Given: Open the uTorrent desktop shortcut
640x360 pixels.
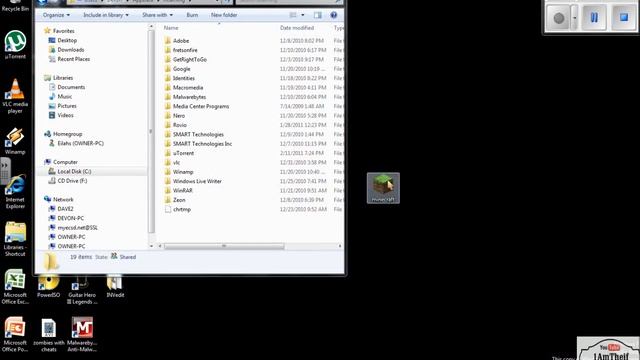Looking at the screenshot, I should click(15, 45).
